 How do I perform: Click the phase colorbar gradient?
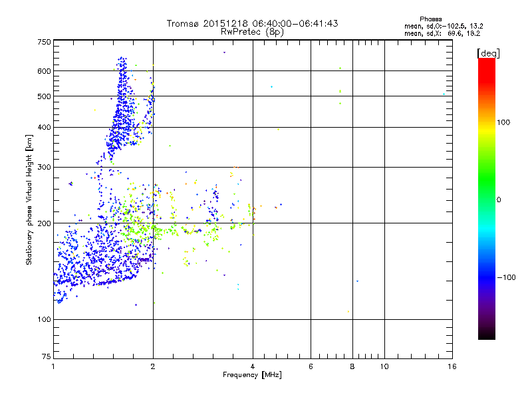click(x=487, y=199)
